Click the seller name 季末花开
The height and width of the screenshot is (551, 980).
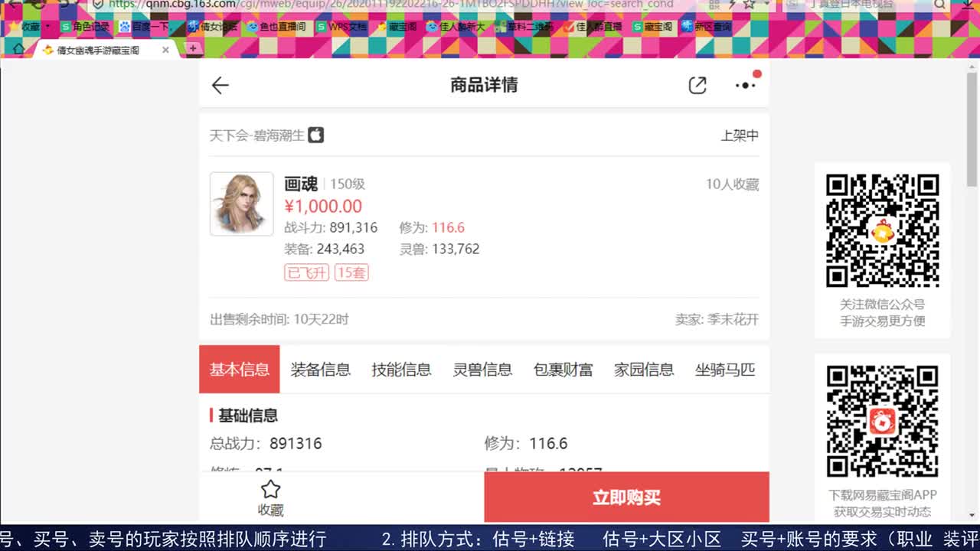tap(733, 319)
